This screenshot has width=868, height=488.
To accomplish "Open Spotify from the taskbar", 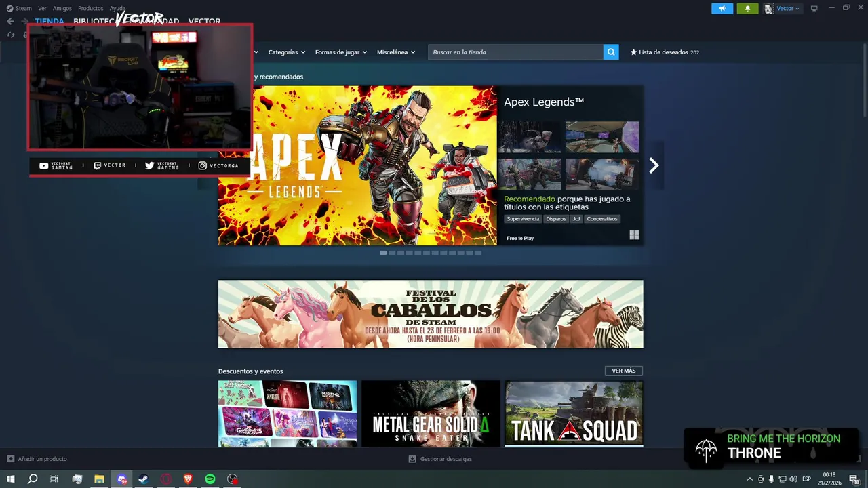I will 210,479.
